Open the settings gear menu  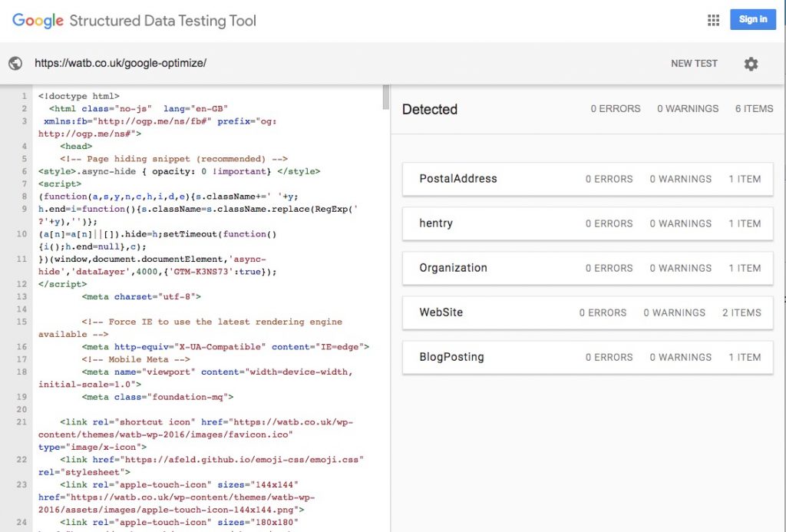[751, 64]
